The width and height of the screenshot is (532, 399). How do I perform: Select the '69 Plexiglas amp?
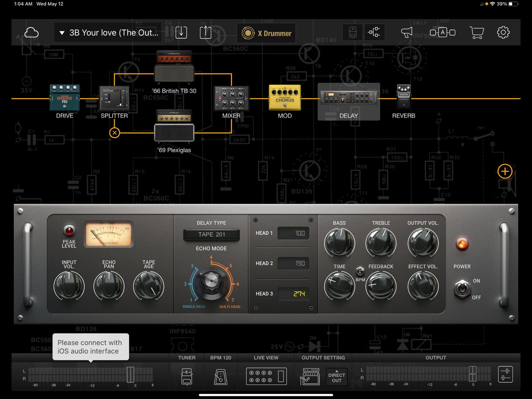[x=174, y=126]
